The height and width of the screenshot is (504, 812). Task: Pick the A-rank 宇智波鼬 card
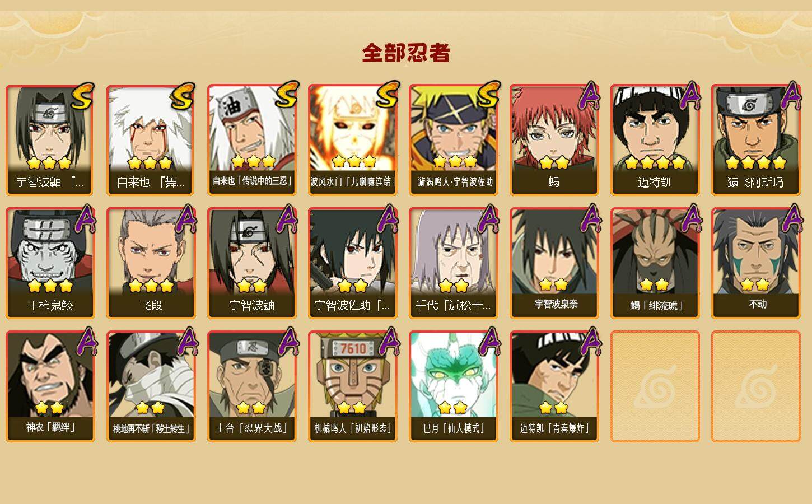(x=251, y=263)
